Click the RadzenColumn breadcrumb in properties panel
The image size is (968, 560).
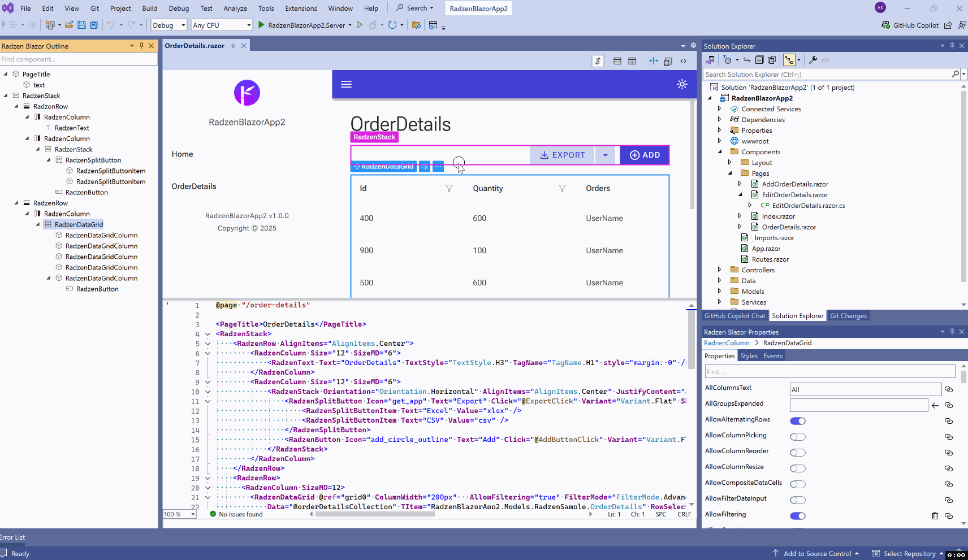[x=727, y=343]
